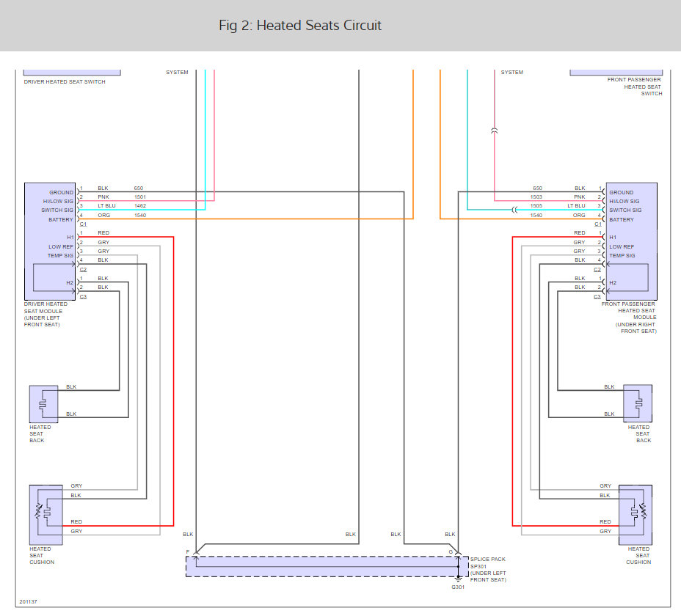Click circuit number 1462 on the light blue wire
The image size is (681, 616).
point(140,206)
